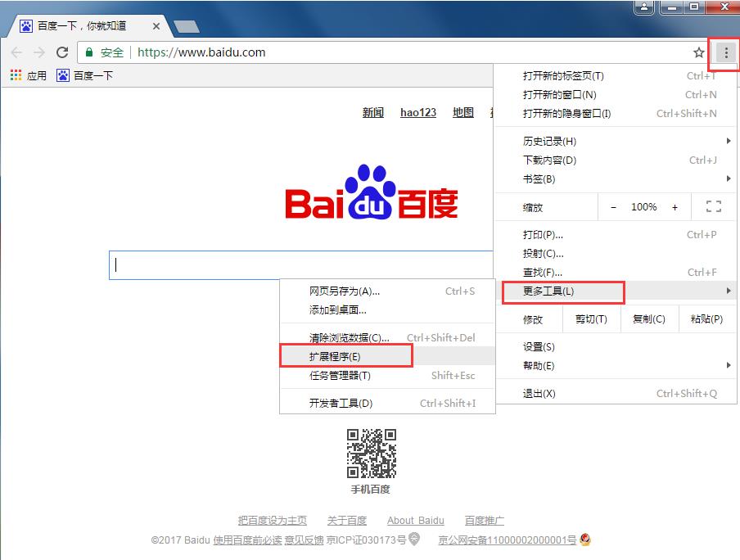The width and height of the screenshot is (740, 560).
Task: Click the green secure lock icon
Action: 88,52
